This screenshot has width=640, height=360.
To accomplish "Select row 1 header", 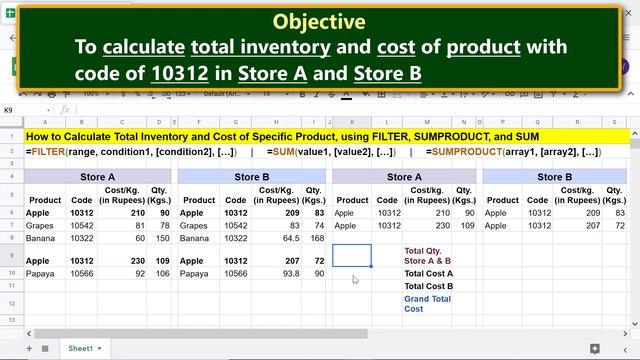I will [x=12, y=136].
